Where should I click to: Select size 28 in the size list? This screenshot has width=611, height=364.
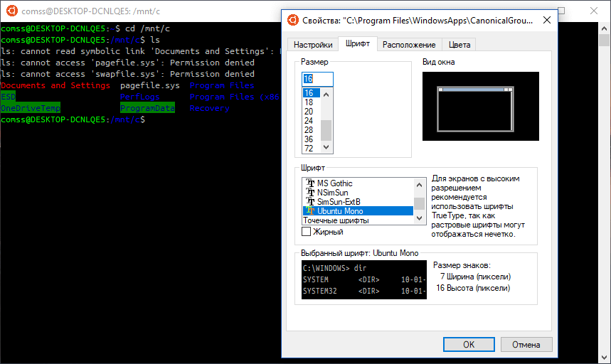coord(312,130)
